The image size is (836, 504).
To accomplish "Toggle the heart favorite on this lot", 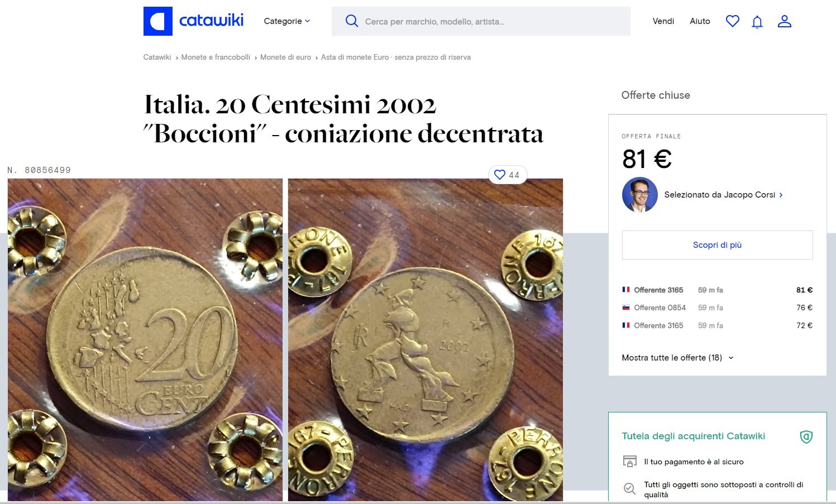I will 508,175.
